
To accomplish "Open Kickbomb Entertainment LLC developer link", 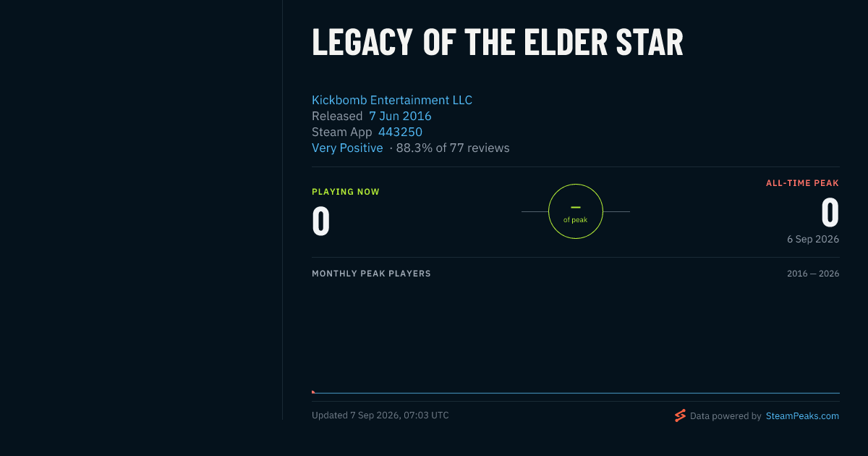I will (392, 100).
